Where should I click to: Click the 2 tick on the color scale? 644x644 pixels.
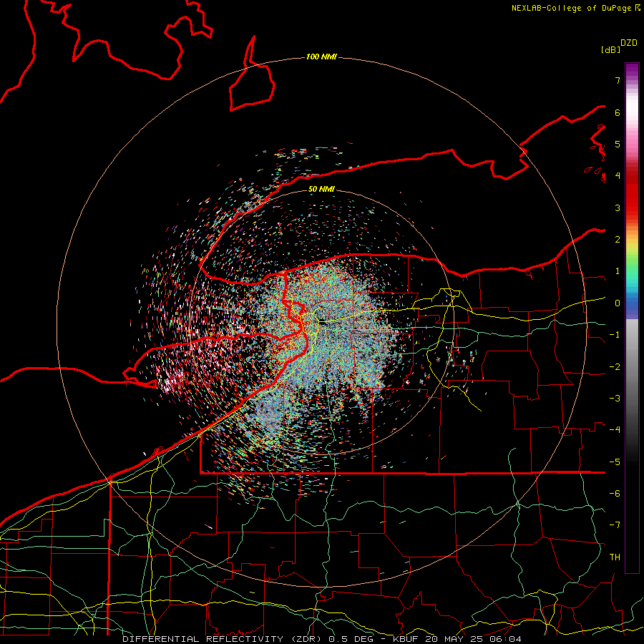[618, 240]
